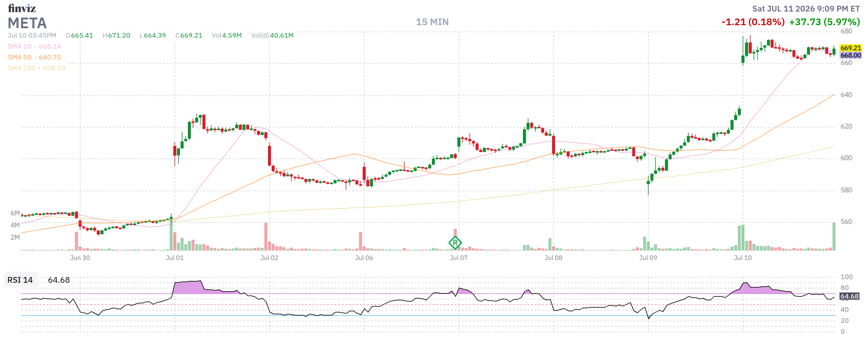Click the timestamp Sat JUL 11 2026 9:09 PM ET
Screen dimensions: 868x341
click(x=806, y=9)
